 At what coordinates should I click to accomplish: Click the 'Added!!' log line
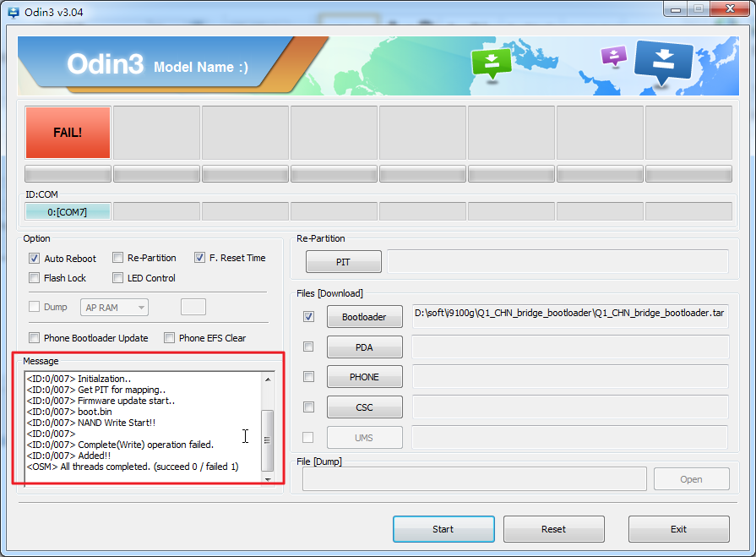click(x=68, y=456)
